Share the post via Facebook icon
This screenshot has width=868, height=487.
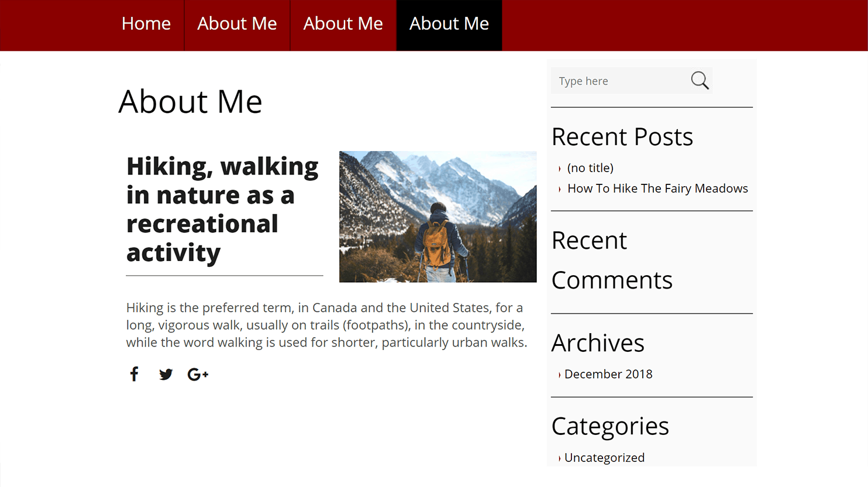[x=134, y=374]
